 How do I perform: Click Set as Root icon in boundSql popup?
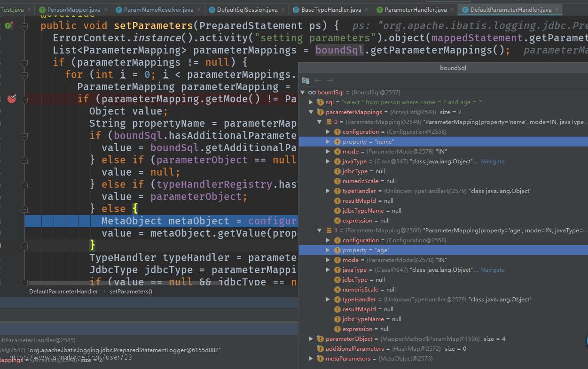(x=306, y=81)
